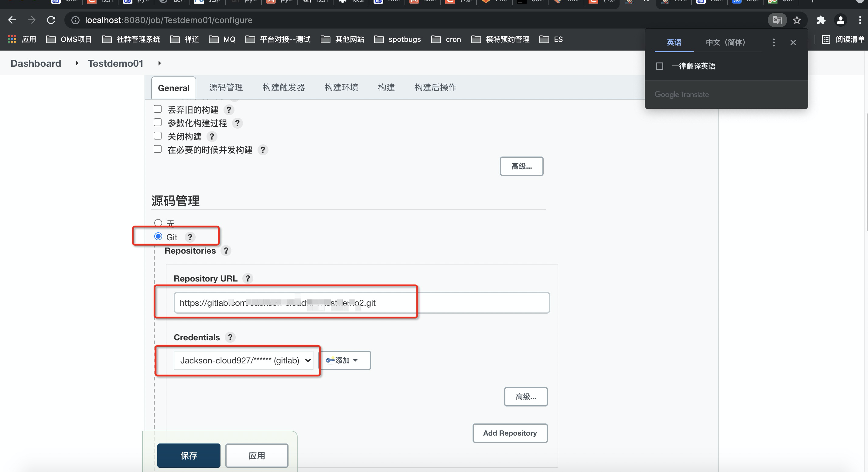Open help for 丢弃旧的构建 option
Image resolution: width=868 pixels, height=472 pixels.
coord(229,110)
